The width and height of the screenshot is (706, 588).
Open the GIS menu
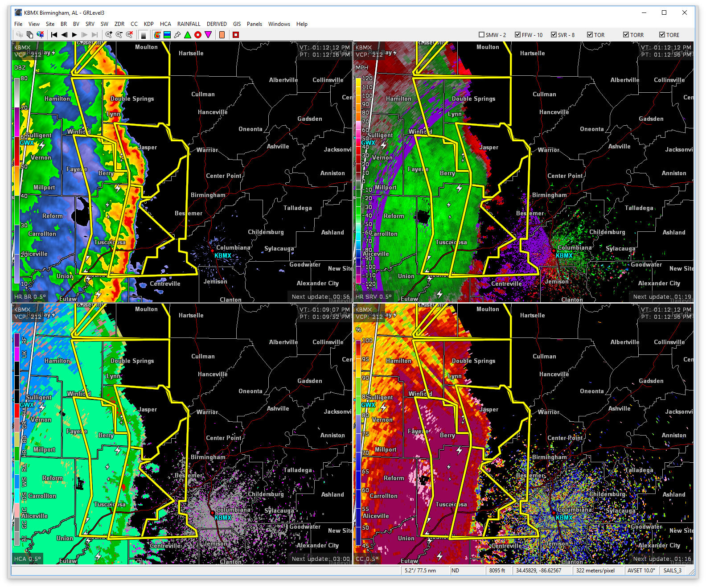pyautogui.click(x=237, y=24)
